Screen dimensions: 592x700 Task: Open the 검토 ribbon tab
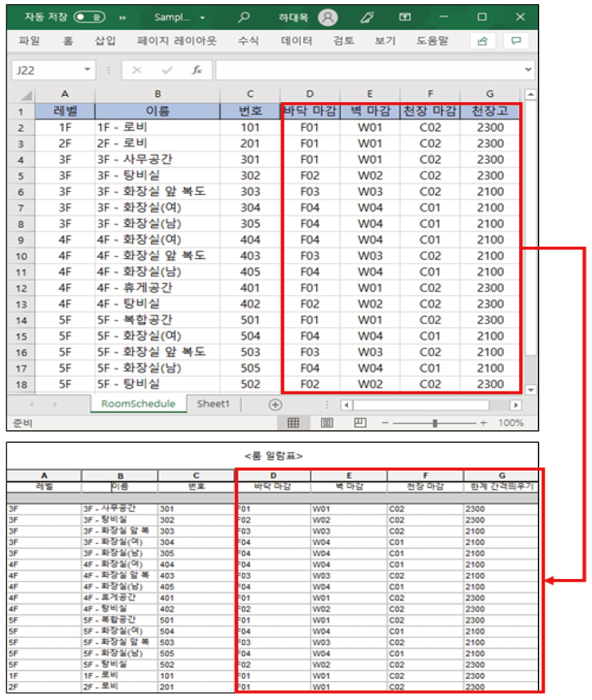344,41
